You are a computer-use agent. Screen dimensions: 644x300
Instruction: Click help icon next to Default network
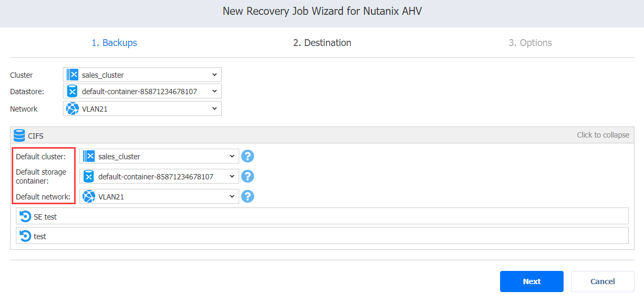[x=248, y=196]
